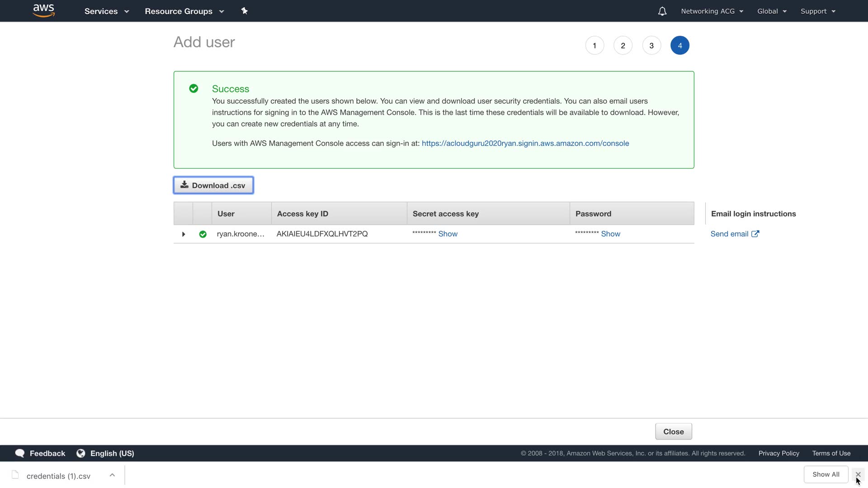This screenshot has height=488, width=868.
Task: Click the green success checkmark icon
Action: pos(193,89)
